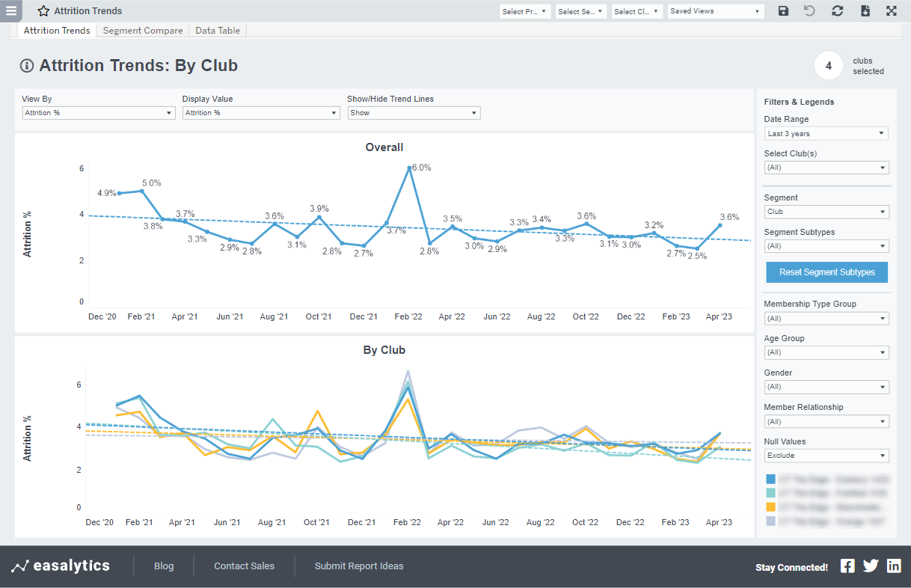
Task: Click the clubs selected counter badge
Action: coord(828,65)
